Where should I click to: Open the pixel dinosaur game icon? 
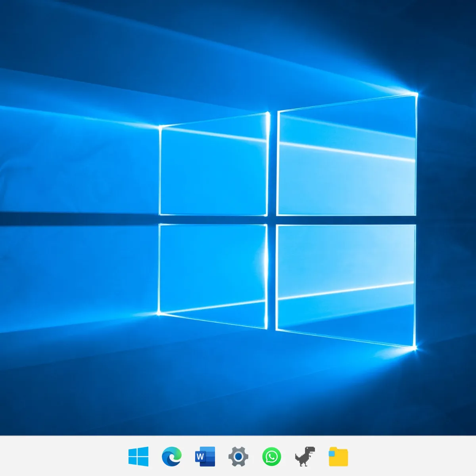[305, 457]
